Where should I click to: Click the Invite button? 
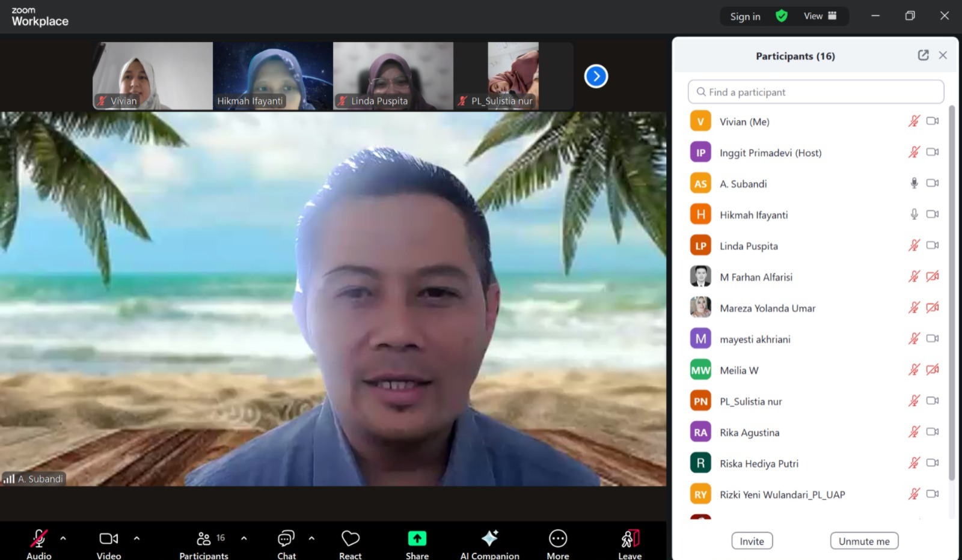752,541
